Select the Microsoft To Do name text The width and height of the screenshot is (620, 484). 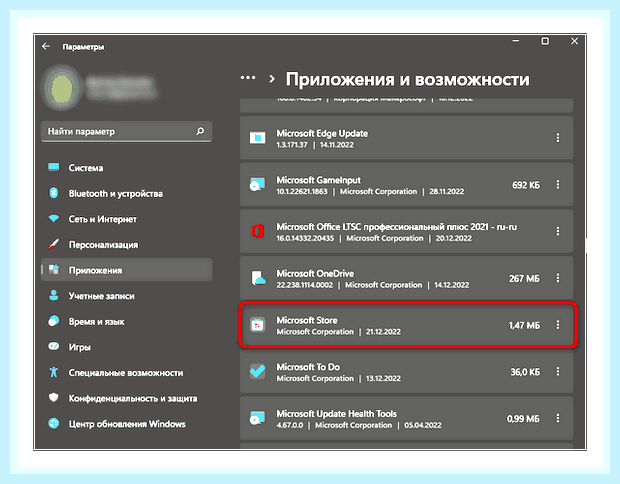coord(308,367)
